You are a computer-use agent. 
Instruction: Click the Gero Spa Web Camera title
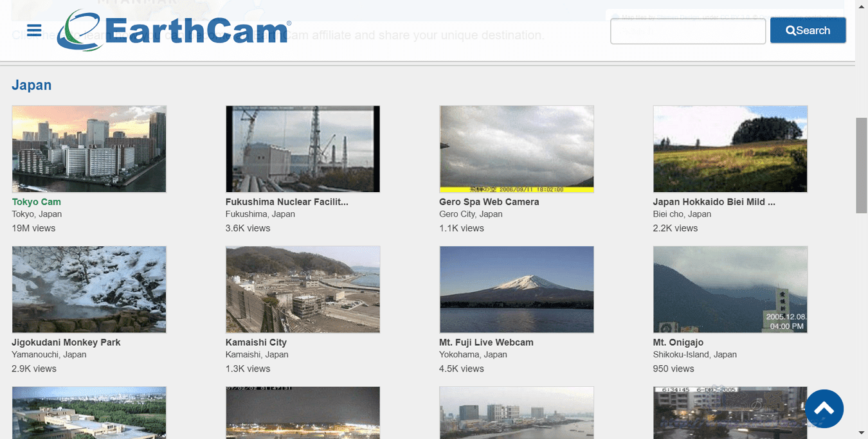click(489, 202)
